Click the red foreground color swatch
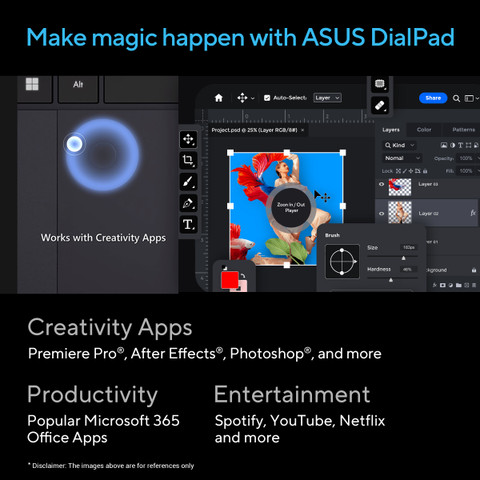The height and width of the screenshot is (480, 480). [230, 280]
